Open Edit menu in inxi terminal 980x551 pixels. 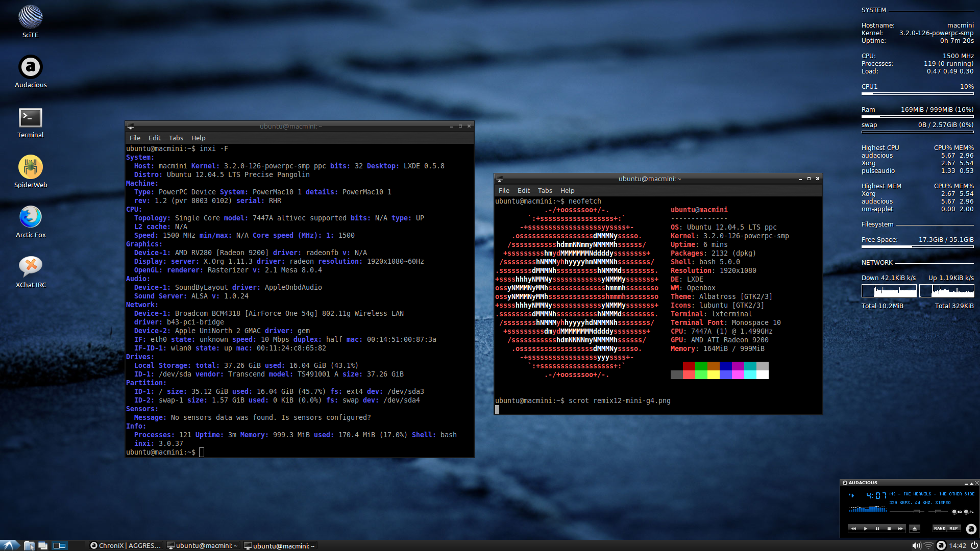[155, 138]
